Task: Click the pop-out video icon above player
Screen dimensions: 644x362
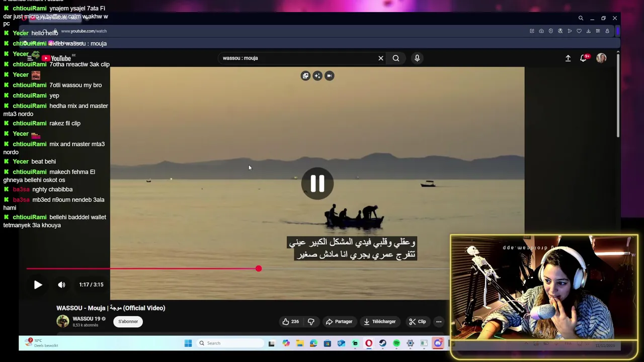Action: click(x=305, y=75)
